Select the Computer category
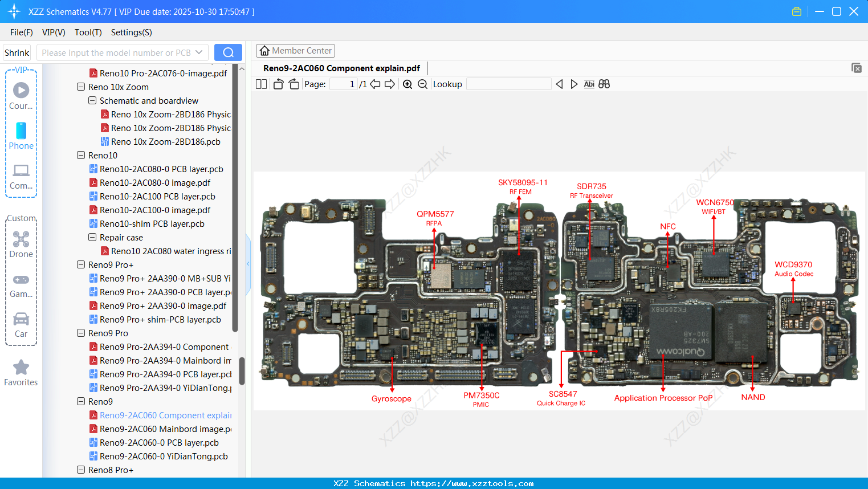The height and width of the screenshot is (489, 868). 21,176
